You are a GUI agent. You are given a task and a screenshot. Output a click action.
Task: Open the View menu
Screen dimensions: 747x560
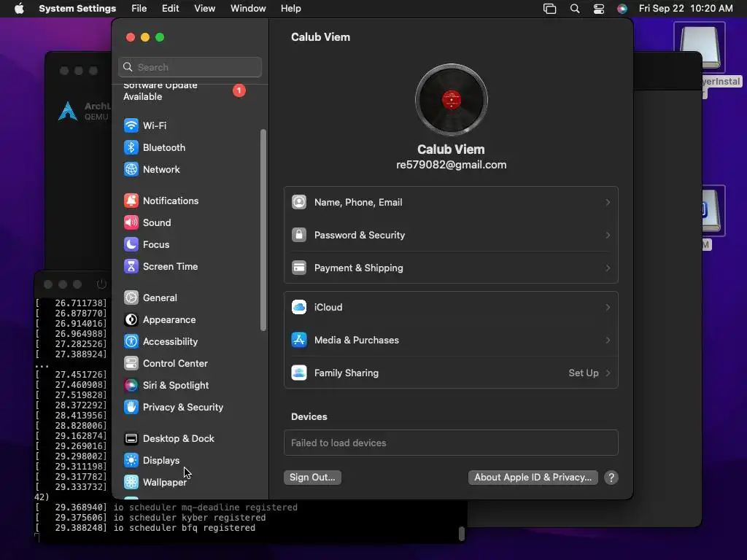click(204, 9)
